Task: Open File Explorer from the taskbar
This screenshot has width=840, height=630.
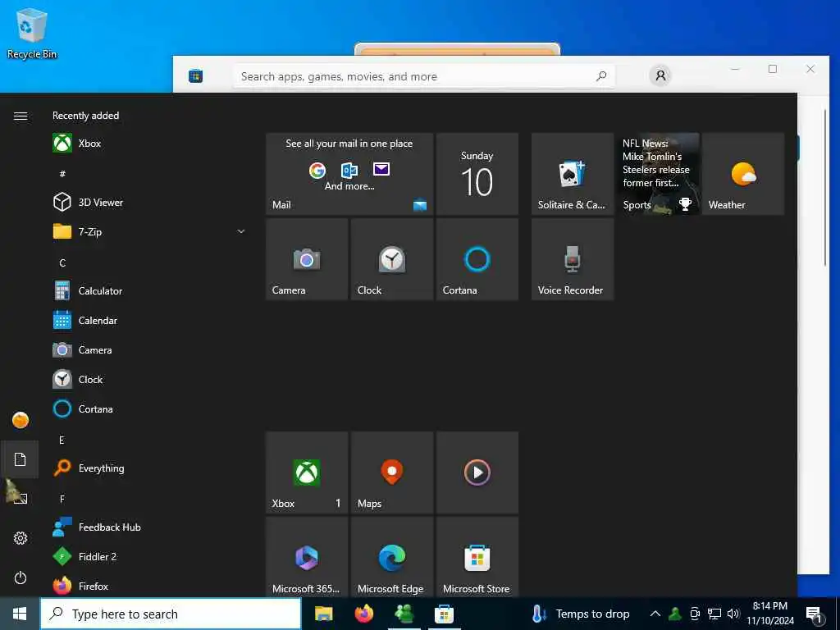Action: pos(323,614)
